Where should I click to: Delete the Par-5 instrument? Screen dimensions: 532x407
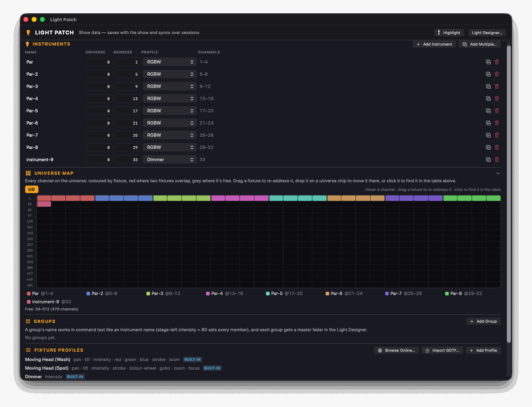[497, 111]
